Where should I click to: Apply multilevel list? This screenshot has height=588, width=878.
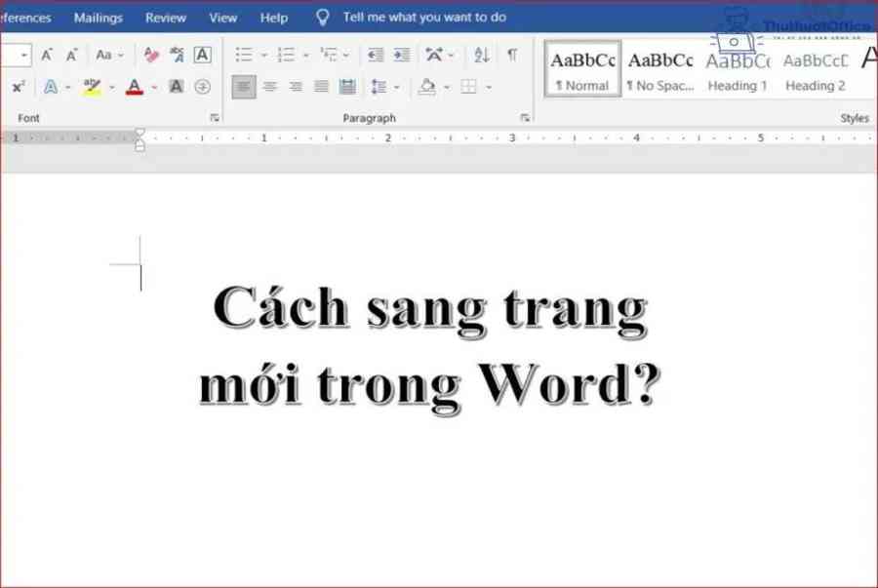click(329, 55)
